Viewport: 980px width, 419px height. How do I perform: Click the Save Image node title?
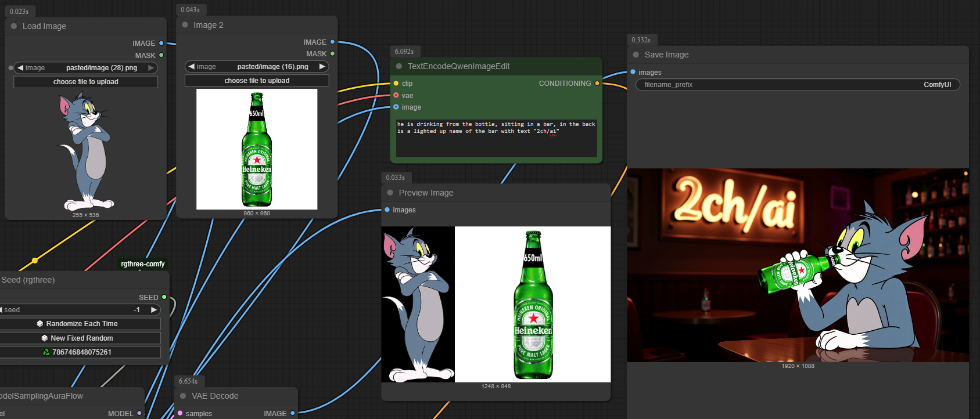667,55
